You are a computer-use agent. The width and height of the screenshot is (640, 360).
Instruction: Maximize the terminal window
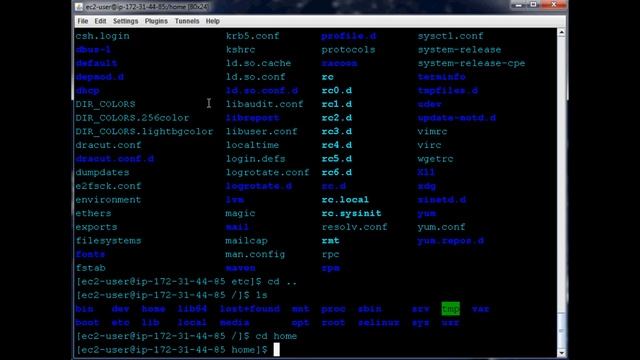pos(533,5)
